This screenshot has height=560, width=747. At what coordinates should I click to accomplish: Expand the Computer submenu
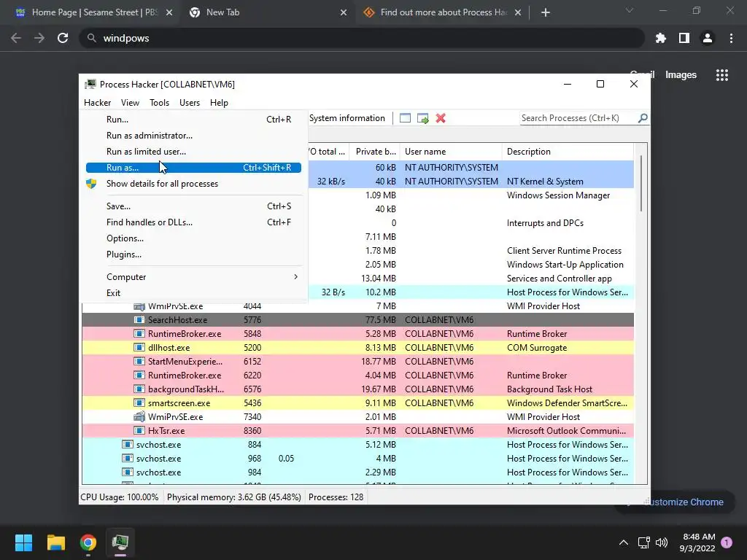[x=193, y=277]
